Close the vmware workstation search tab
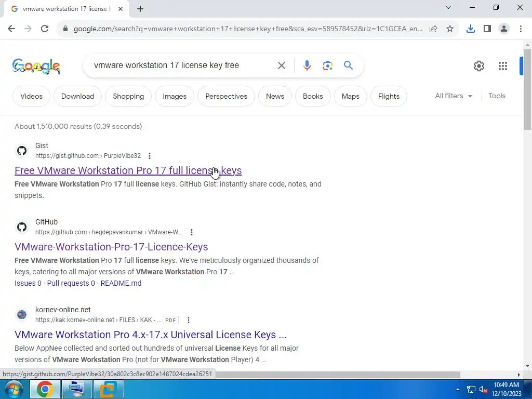Viewport: 532px width, 399px height. (121, 9)
